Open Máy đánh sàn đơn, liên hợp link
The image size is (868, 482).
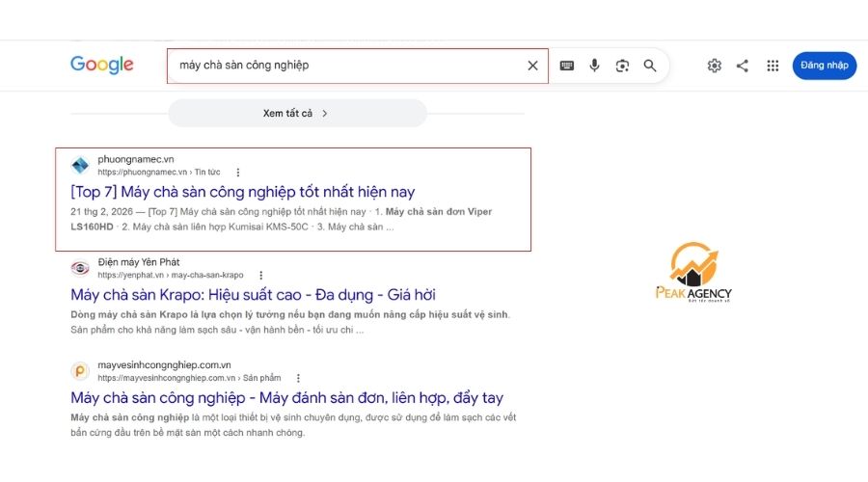[x=286, y=397]
